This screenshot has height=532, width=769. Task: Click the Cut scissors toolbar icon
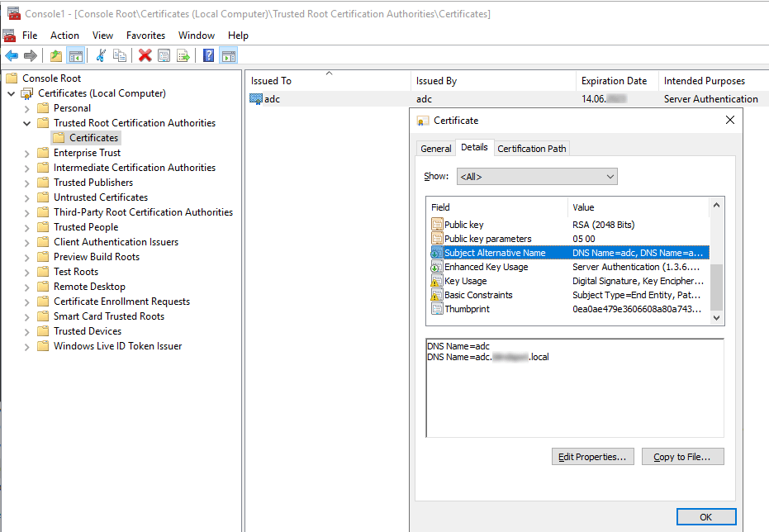[101, 56]
